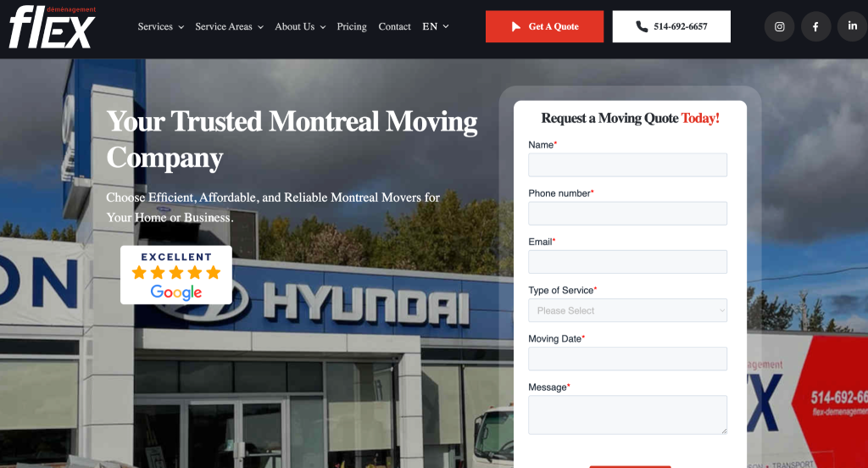The height and width of the screenshot is (468, 868).
Task: Expand the Service Areas menu
Action: [x=229, y=26]
